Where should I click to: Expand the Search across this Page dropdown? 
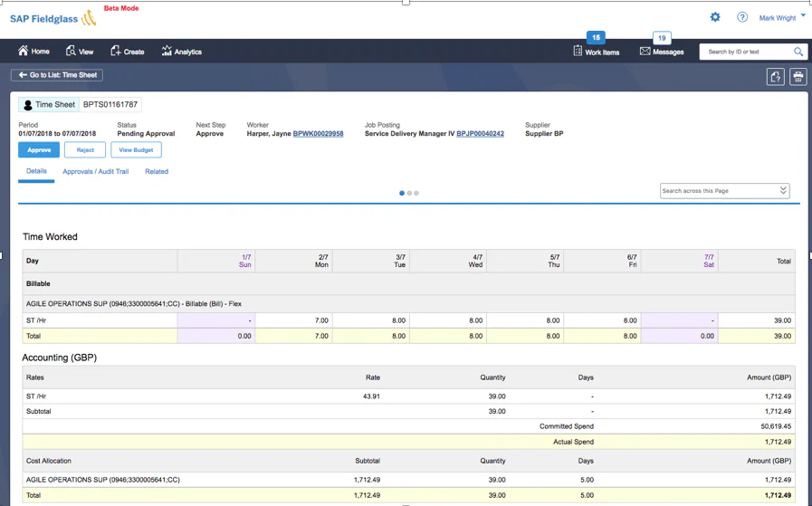783,191
